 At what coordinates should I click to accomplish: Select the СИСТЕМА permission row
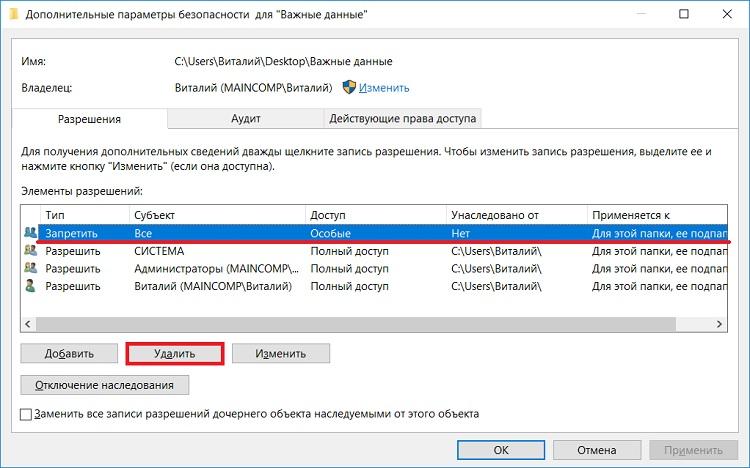[374, 251]
